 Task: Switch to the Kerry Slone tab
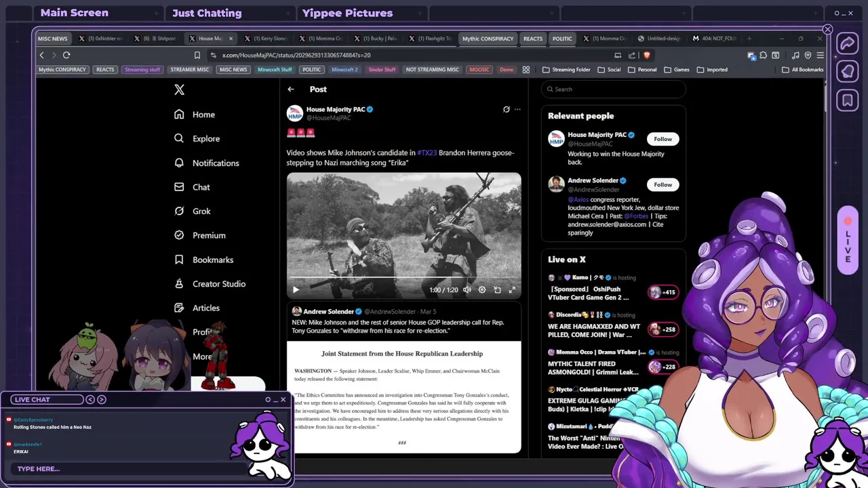tap(267, 39)
